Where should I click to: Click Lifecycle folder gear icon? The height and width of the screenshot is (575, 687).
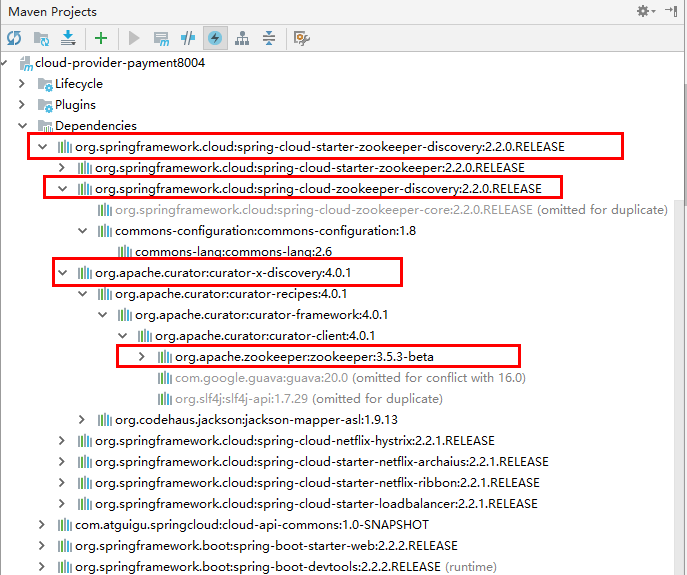(45, 84)
